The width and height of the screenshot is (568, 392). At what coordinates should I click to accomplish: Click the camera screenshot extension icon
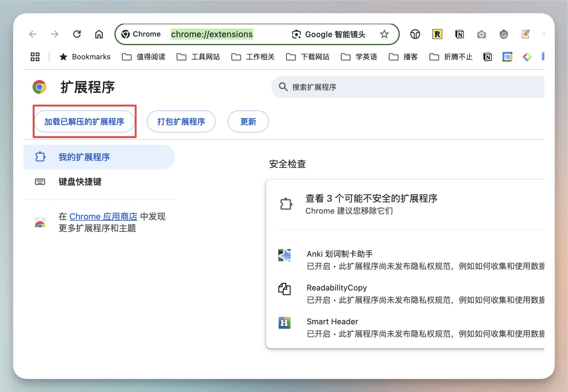(482, 34)
